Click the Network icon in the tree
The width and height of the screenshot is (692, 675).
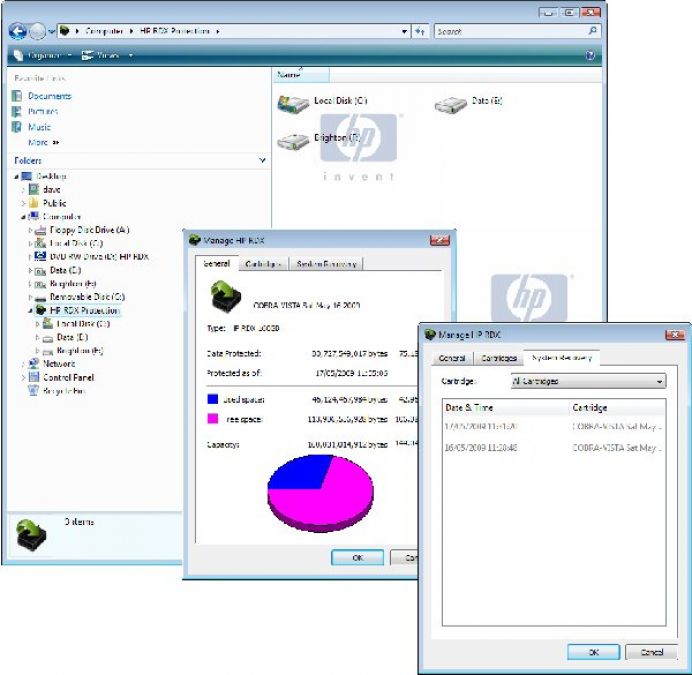[x=34, y=364]
